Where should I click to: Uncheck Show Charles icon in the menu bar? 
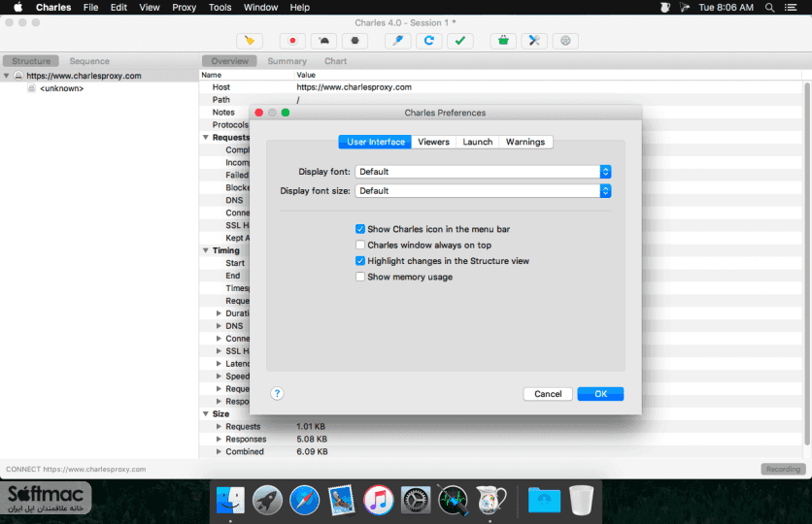[x=360, y=229]
